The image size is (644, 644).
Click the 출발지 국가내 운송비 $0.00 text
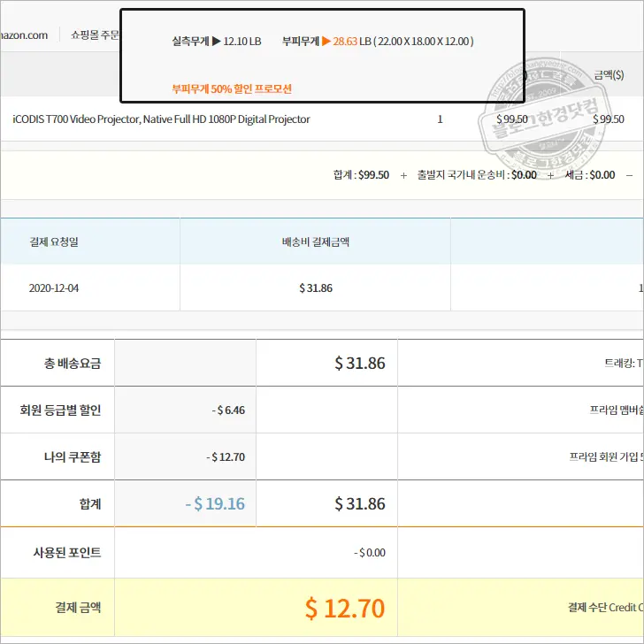point(477,175)
